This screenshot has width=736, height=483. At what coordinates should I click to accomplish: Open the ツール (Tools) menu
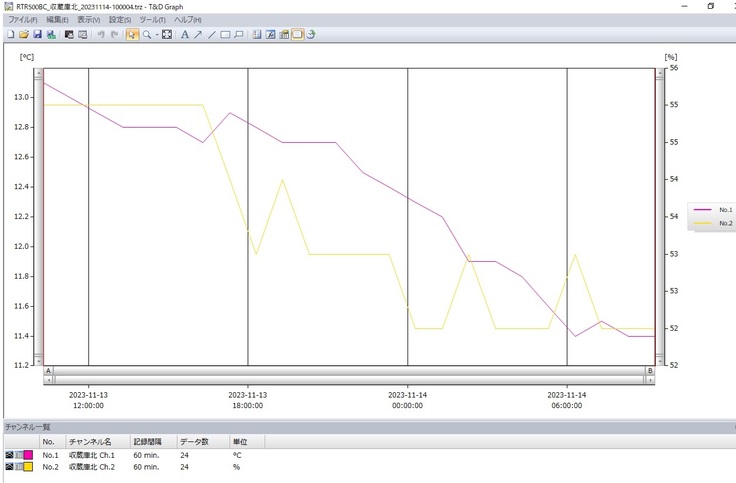(x=153, y=20)
